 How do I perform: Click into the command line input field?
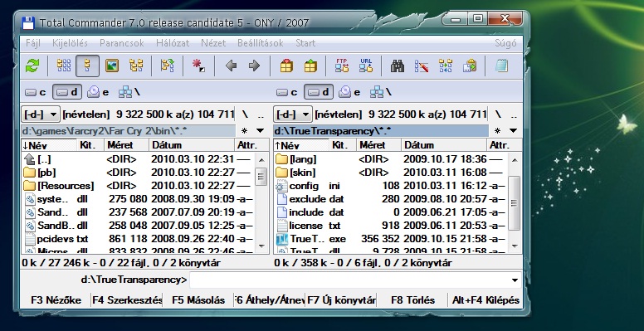(349, 280)
